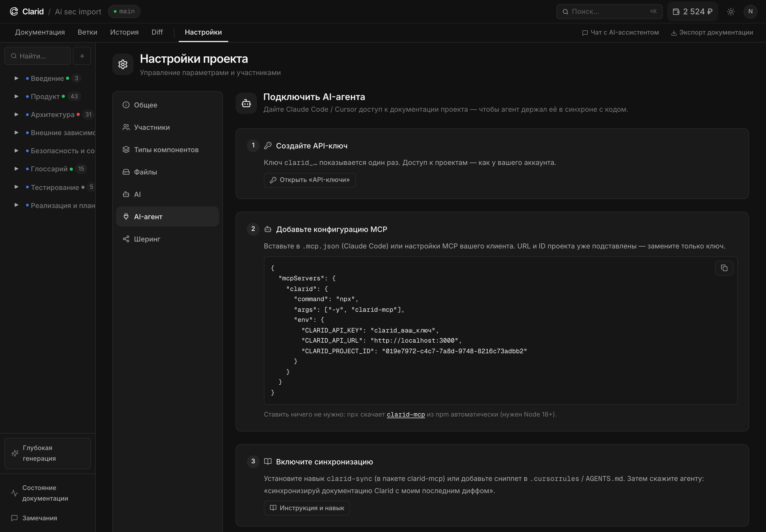The height and width of the screenshot is (532, 766).
Task: Click the robot icon beside Подключить AI-агента
Action: [246, 103]
